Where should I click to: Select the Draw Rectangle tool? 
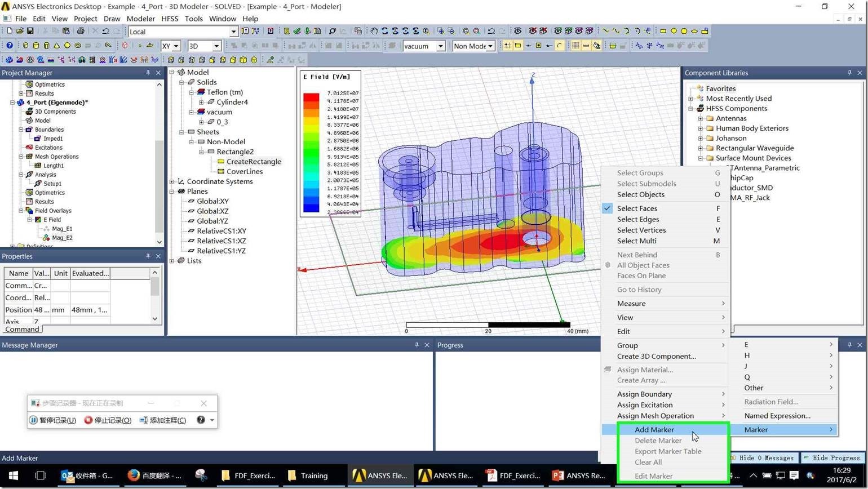(663, 31)
